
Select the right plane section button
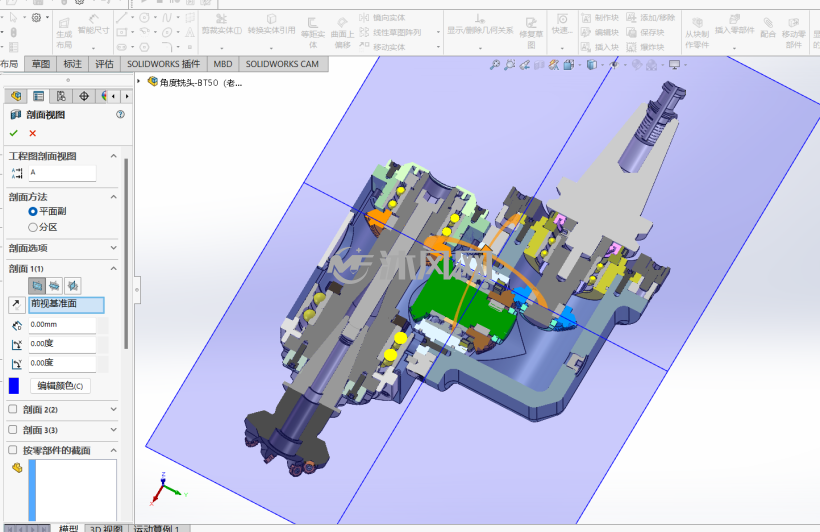pos(72,286)
